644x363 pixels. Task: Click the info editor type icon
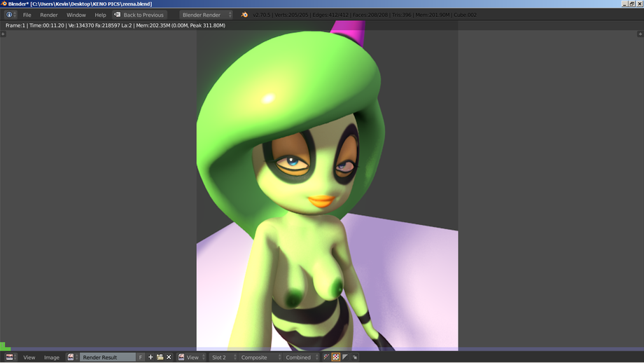[x=10, y=15]
